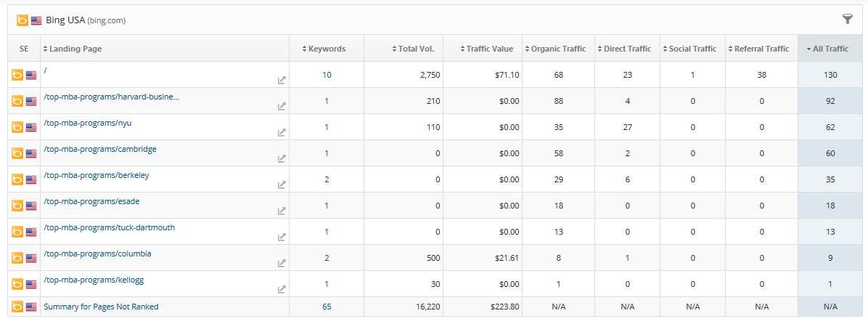
Task: Open external link icon for Columbia page
Action: pos(282,264)
